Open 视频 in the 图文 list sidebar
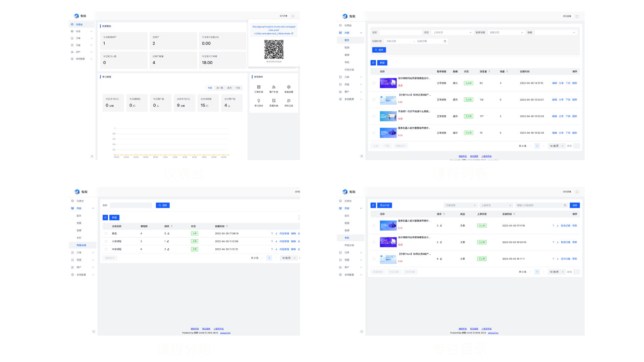The height and width of the screenshot is (362, 644). pos(347,48)
